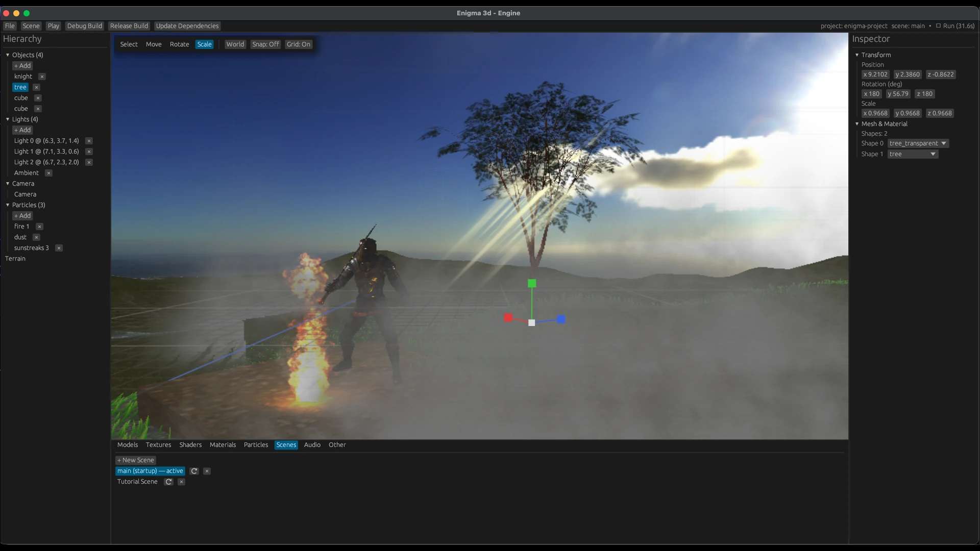Create a scene with + New Scene
Viewport: 980px width, 551px height.
pos(136,460)
